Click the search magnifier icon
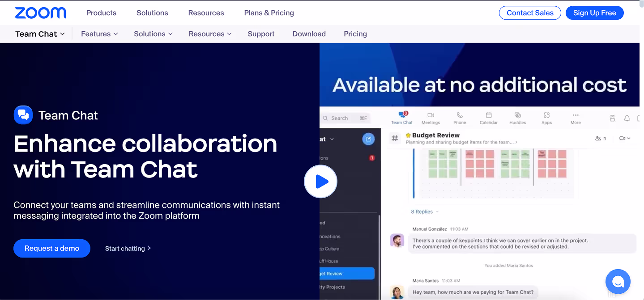 (325, 118)
